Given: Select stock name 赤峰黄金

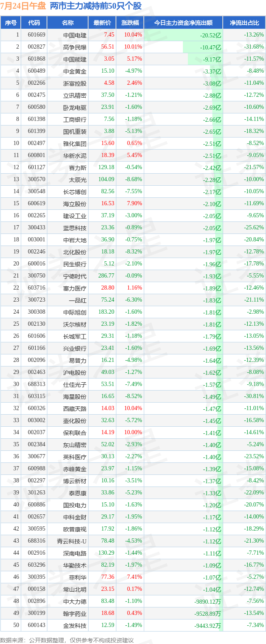Looking at the screenshot, I should [x=75, y=469].
